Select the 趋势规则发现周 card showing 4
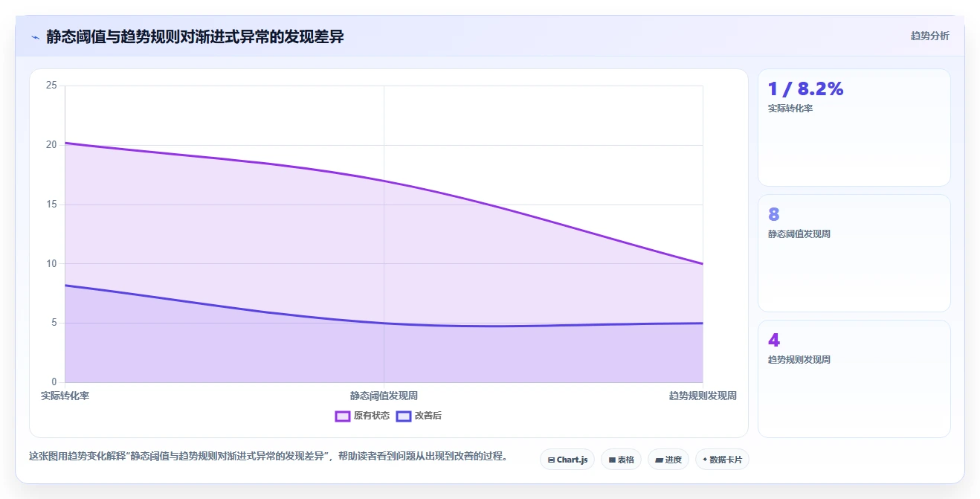 pyautogui.click(x=854, y=379)
